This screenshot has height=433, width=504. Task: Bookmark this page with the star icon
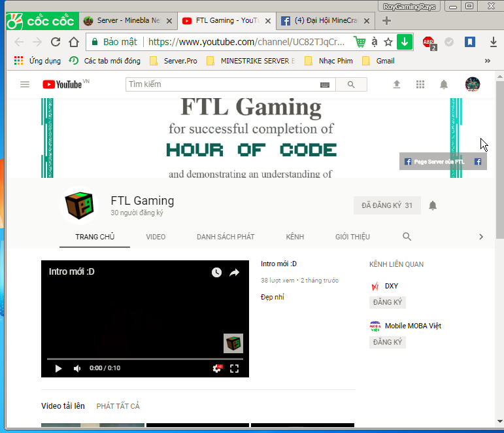388,42
